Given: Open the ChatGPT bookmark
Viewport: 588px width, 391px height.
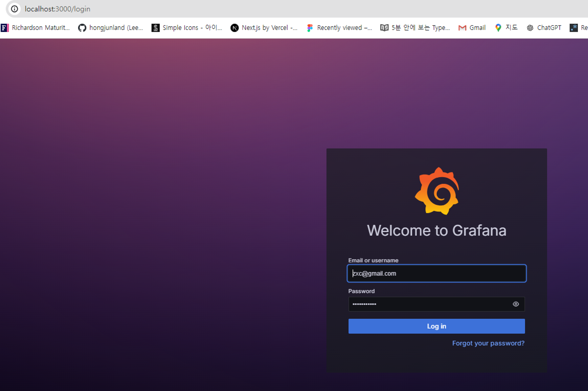Looking at the screenshot, I should tap(544, 28).
